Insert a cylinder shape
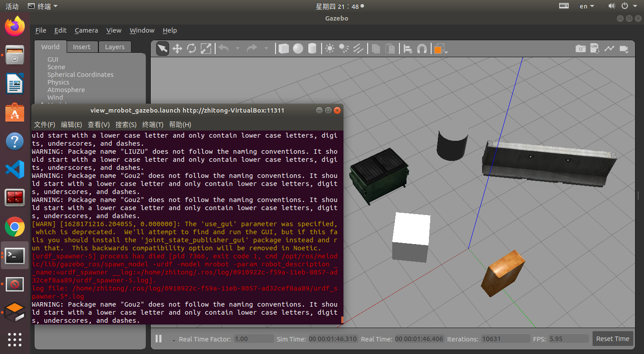Viewport: 644px width, 354px height. pyautogui.click(x=312, y=49)
